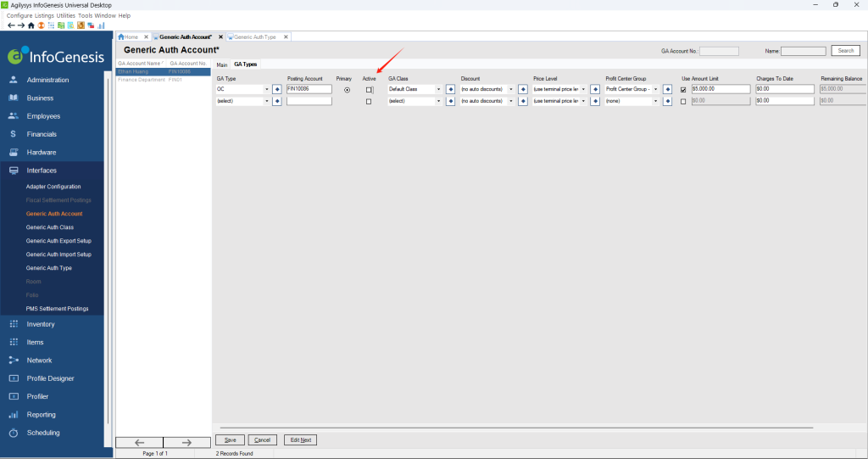868x459 pixels.
Task: Open the Profit Center Group dropdown in OC row
Action: click(656, 89)
